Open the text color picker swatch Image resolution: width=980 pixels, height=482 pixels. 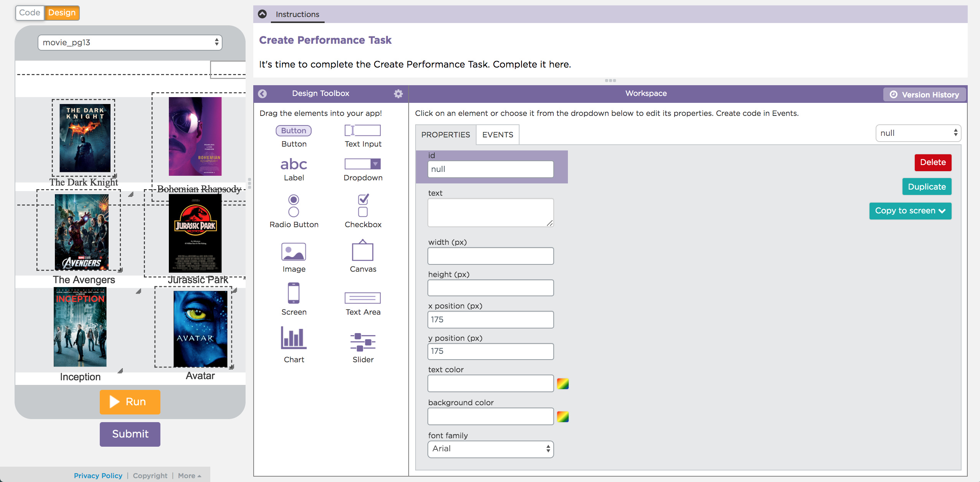563,384
